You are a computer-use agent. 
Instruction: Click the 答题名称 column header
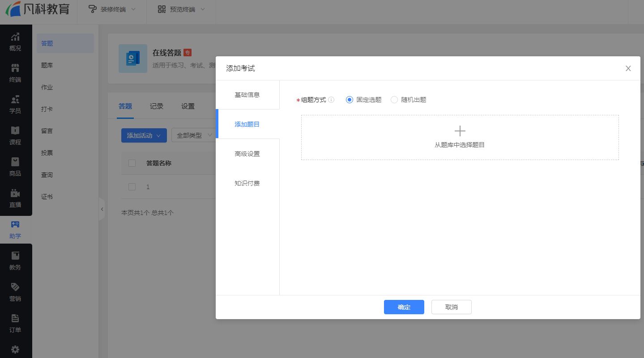pos(159,163)
